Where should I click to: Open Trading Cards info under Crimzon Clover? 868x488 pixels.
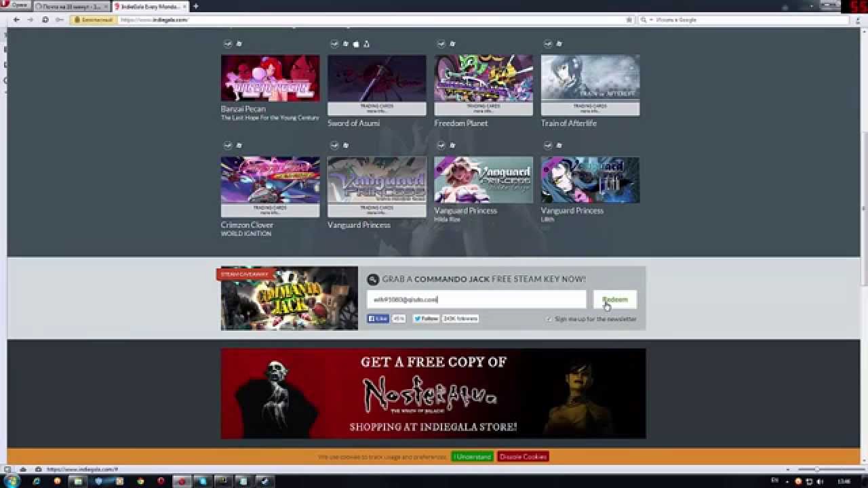click(270, 210)
